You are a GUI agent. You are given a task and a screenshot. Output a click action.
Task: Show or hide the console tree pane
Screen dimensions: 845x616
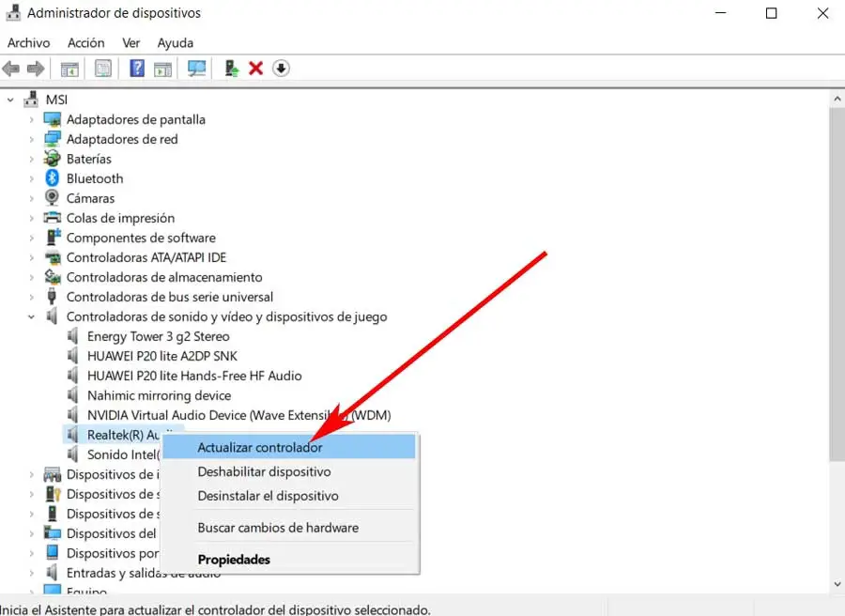[x=69, y=69]
